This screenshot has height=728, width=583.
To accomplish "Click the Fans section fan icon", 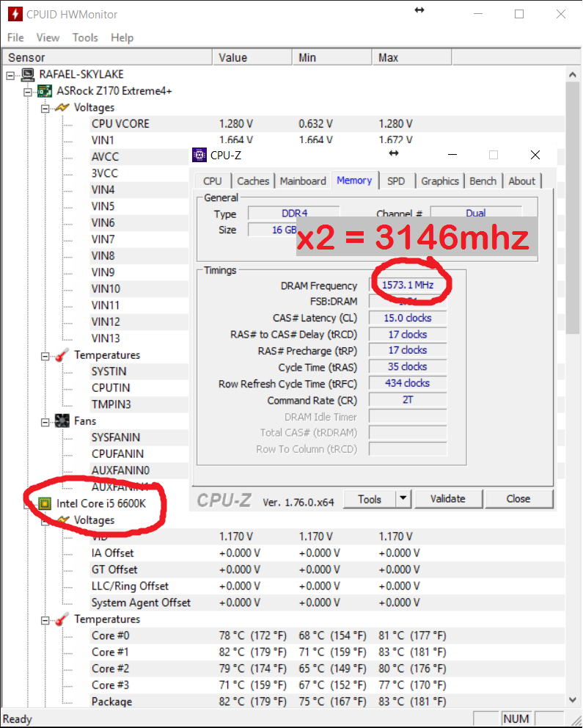I will (x=62, y=421).
